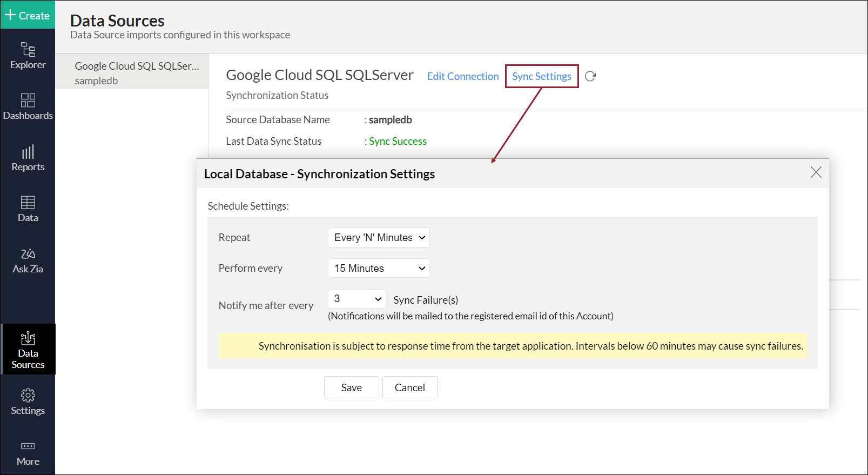
Task: Click the Sync Success status text
Action: [398, 141]
